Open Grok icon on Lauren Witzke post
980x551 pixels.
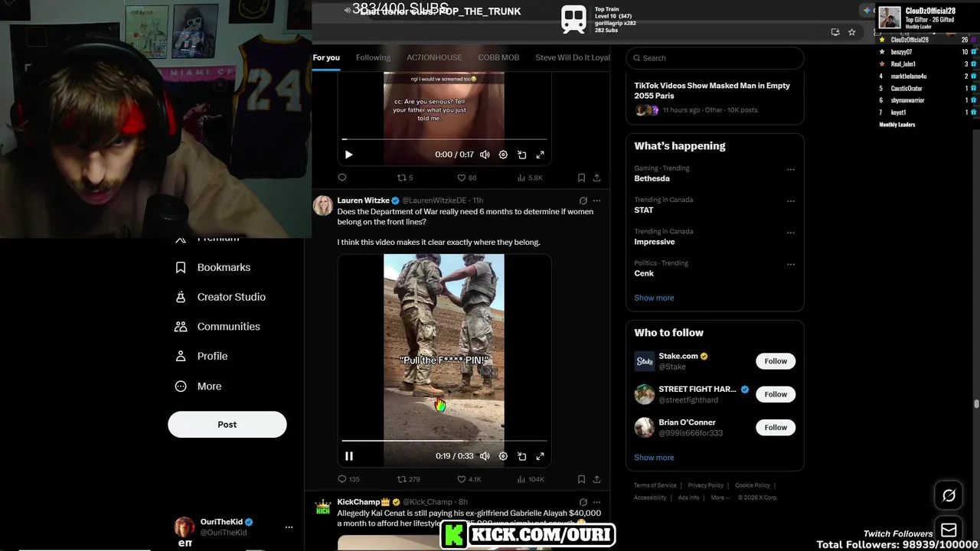click(583, 201)
